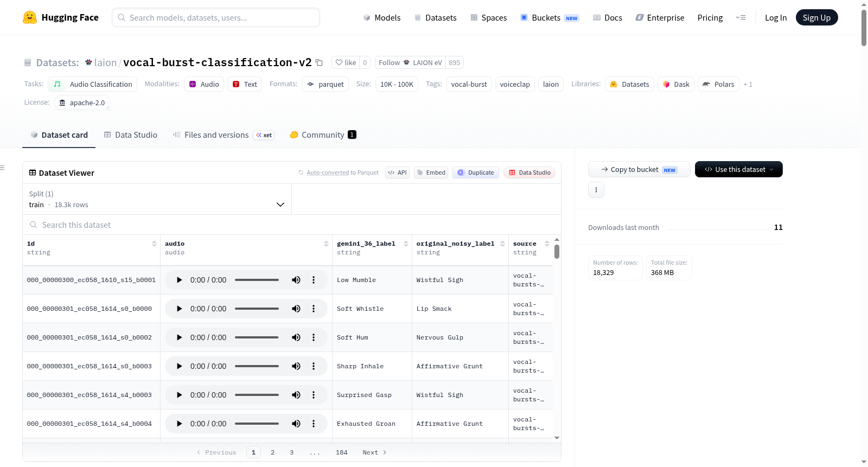Image resolution: width=868 pixels, height=467 pixels.
Task: Sort the audio column
Action: tap(326, 244)
